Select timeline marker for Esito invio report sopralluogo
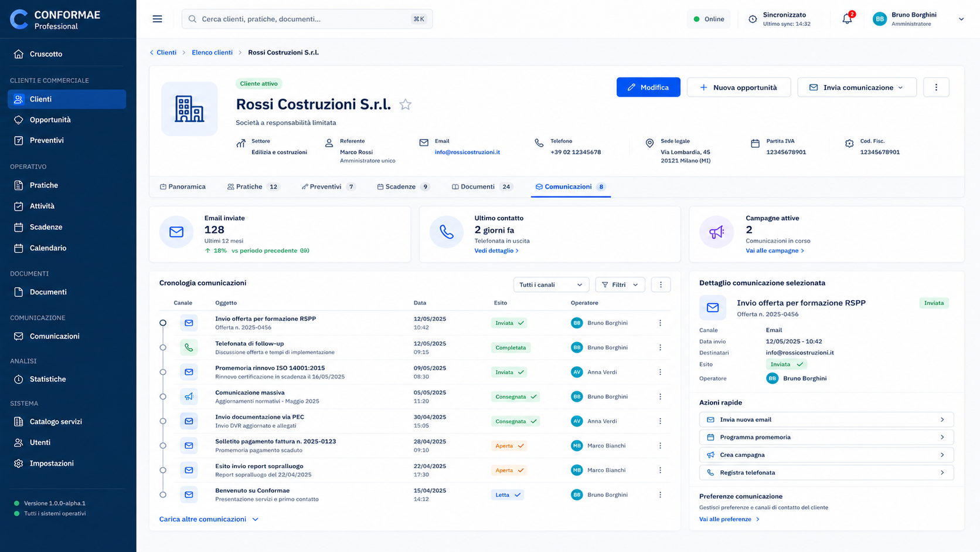The image size is (980, 552). coord(163,470)
